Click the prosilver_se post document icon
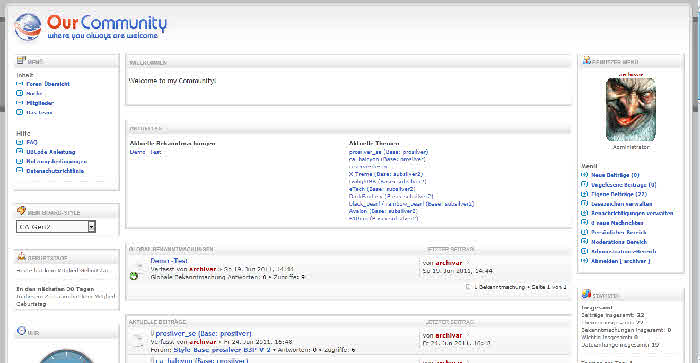The image size is (700, 363). (x=138, y=341)
